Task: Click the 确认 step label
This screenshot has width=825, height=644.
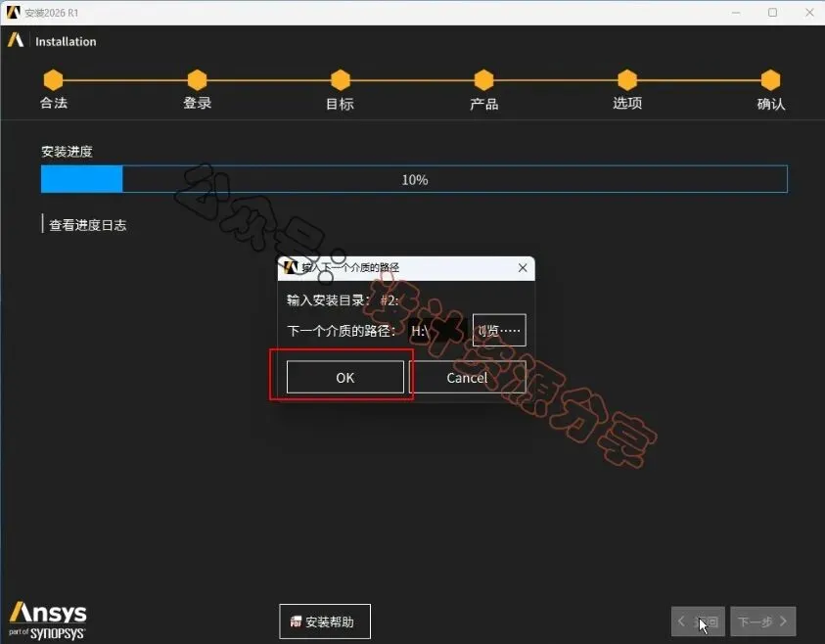Action: 771,104
